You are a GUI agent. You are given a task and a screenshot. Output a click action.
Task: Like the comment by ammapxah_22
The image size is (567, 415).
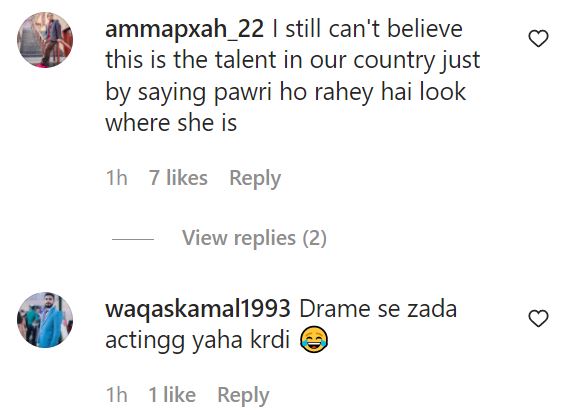tap(538, 39)
